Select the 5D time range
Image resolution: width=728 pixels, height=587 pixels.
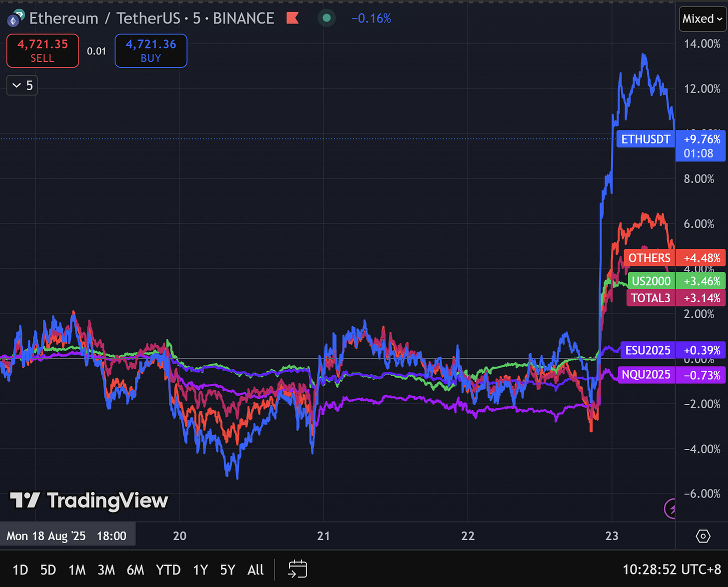tap(48, 569)
